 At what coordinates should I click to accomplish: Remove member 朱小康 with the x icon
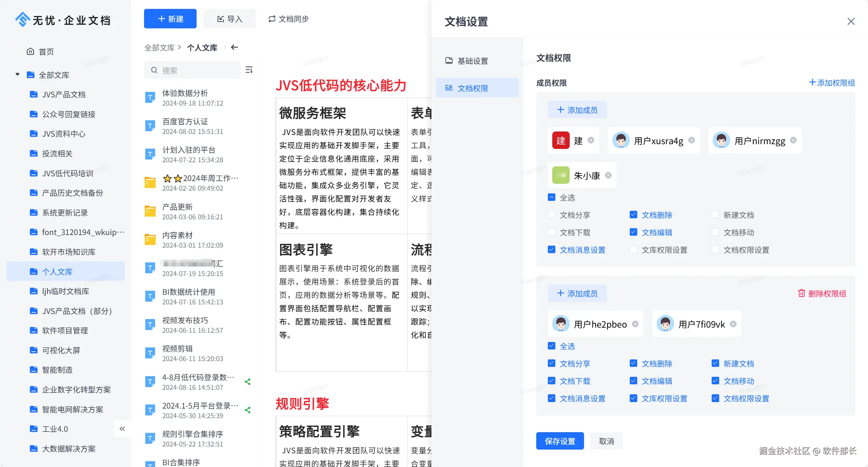coord(608,175)
